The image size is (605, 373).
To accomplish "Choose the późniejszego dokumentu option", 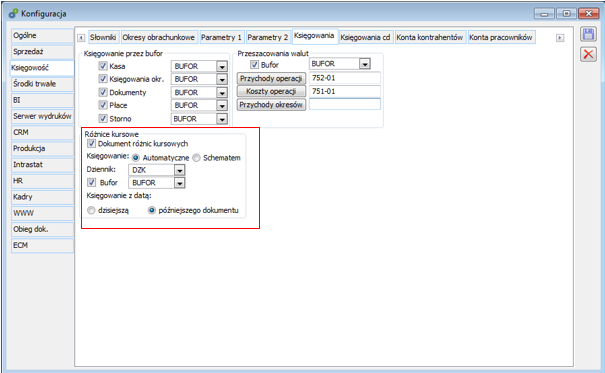I will click(x=152, y=210).
